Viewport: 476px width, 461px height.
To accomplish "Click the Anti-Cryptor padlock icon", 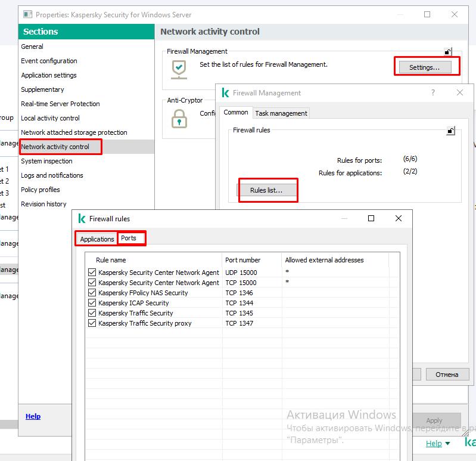I will click(179, 119).
